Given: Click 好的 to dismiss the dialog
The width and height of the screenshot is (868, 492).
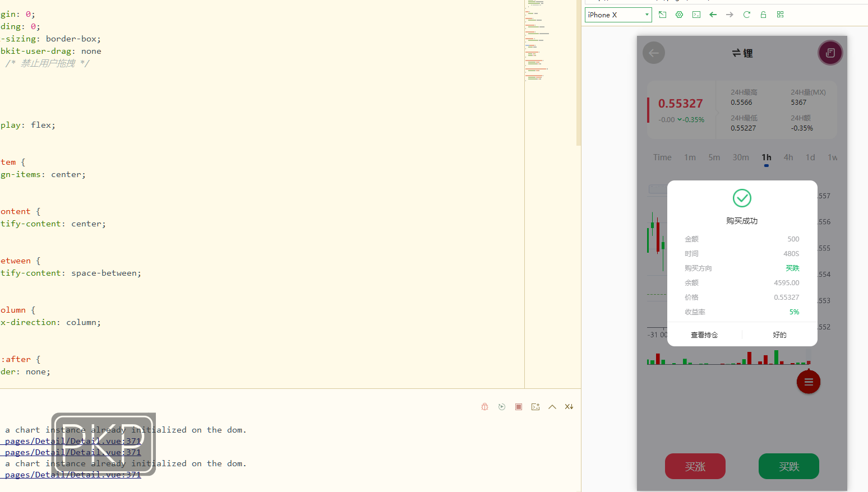Looking at the screenshot, I should (x=779, y=335).
